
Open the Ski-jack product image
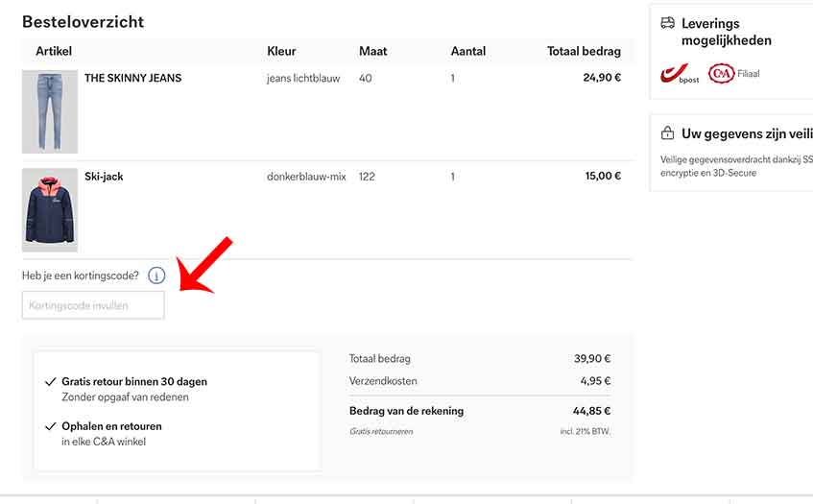coord(49,210)
